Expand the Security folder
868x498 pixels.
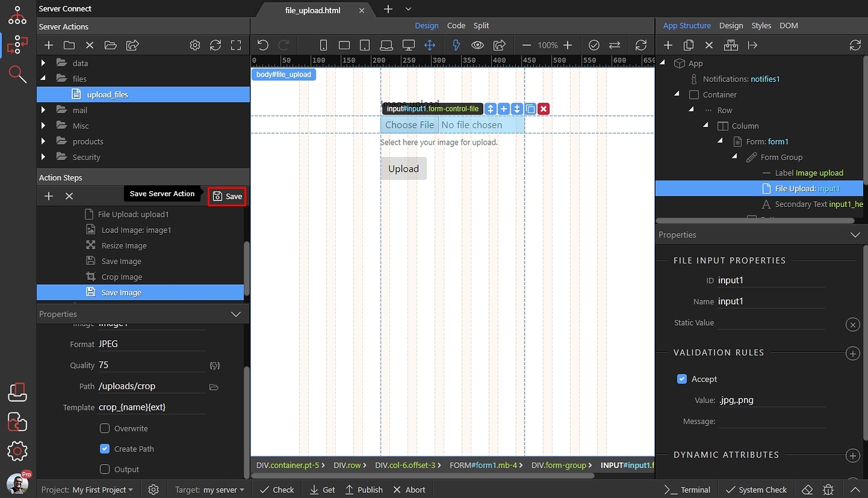coord(43,157)
